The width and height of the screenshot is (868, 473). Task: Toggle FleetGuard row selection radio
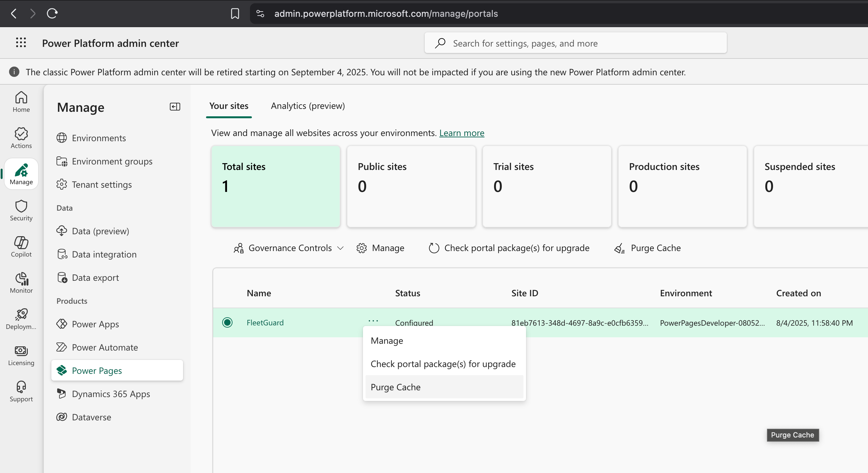pyautogui.click(x=227, y=323)
